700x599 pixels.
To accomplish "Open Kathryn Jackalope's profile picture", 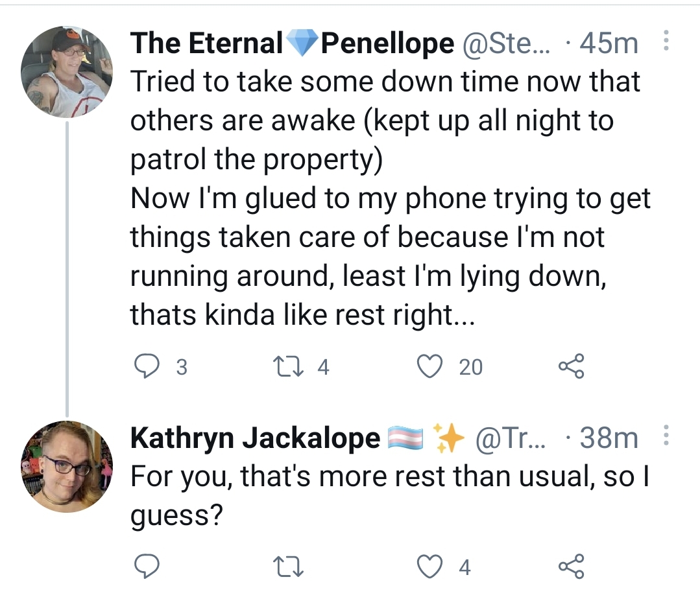I will 67,467.
